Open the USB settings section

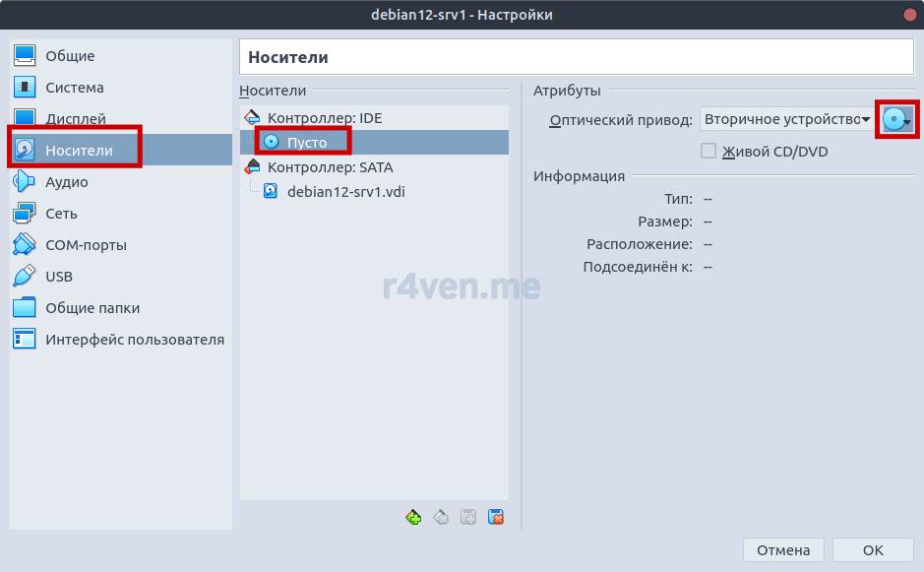pos(59,277)
